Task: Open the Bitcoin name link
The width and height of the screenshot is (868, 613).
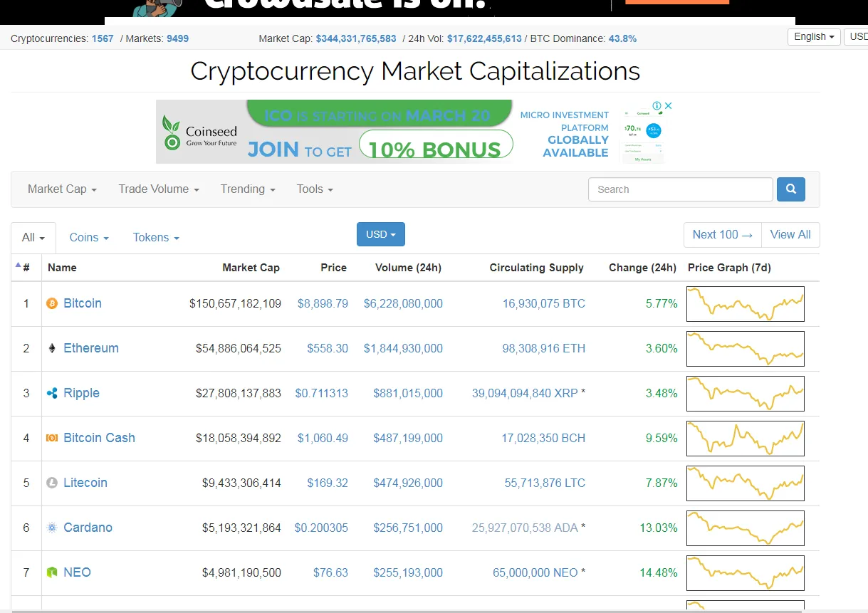Action: [x=83, y=303]
